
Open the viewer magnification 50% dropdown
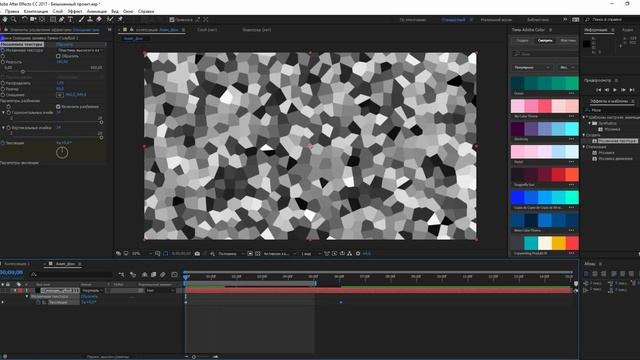point(141,253)
